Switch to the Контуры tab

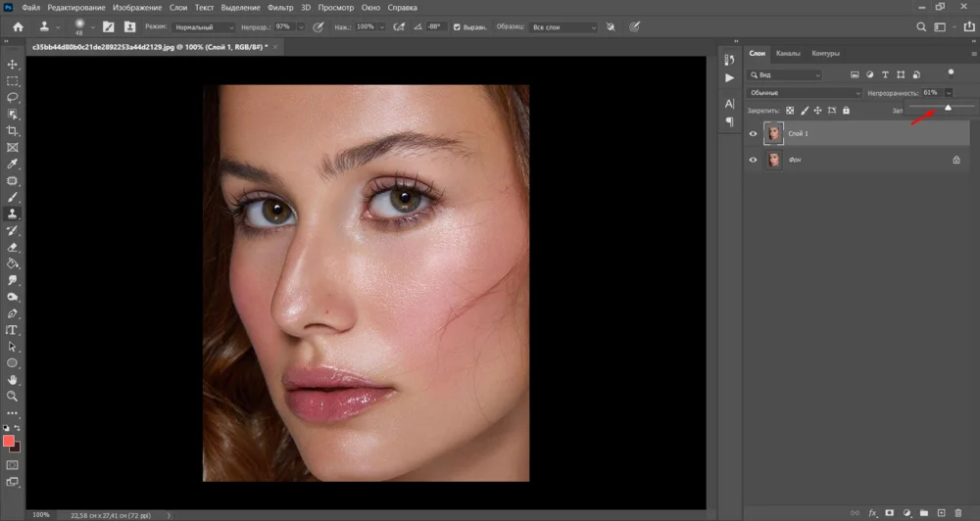point(825,53)
